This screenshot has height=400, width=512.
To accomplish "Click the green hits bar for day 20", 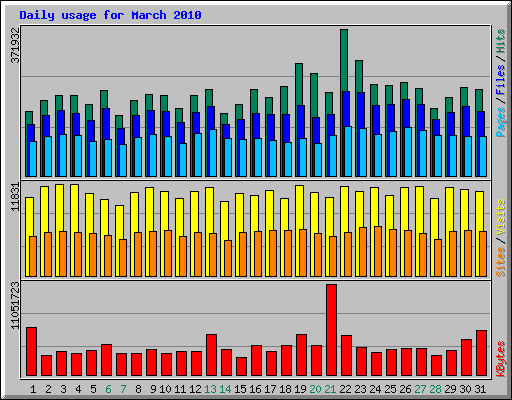I will pyautogui.click(x=314, y=95).
